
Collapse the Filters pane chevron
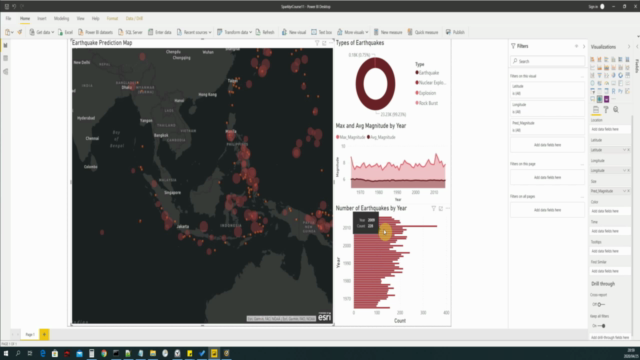(584, 47)
